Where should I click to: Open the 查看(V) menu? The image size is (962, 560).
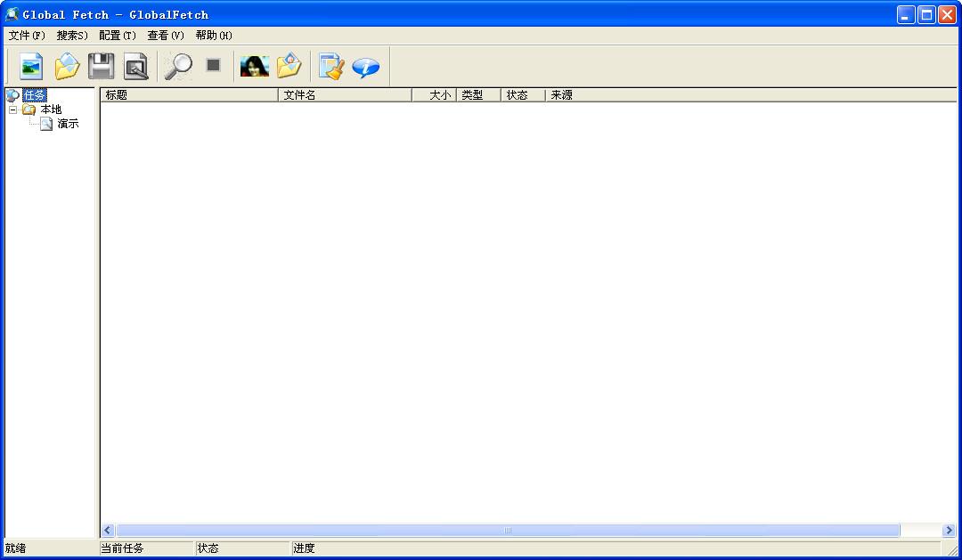coord(166,36)
